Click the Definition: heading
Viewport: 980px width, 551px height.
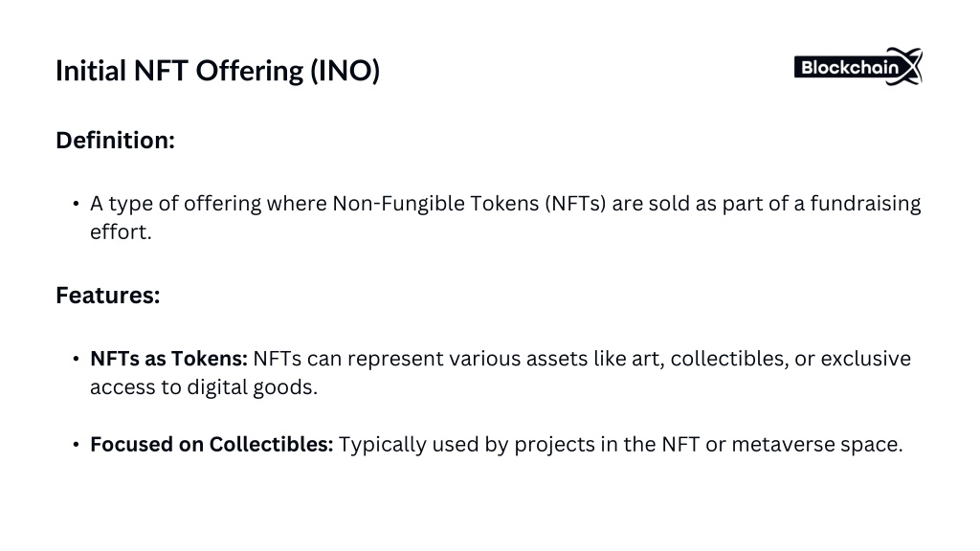click(115, 140)
